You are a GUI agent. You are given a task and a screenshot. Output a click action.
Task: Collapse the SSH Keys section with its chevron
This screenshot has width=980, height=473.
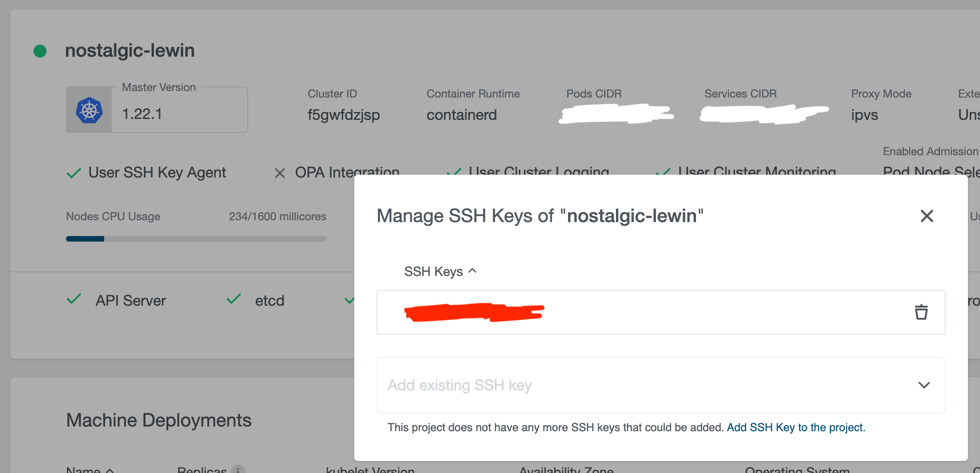click(x=473, y=270)
